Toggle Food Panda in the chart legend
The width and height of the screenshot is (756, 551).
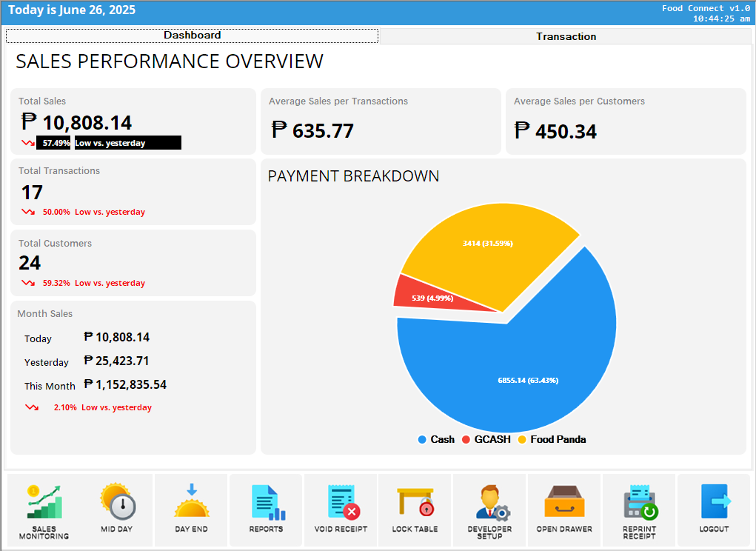551,439
